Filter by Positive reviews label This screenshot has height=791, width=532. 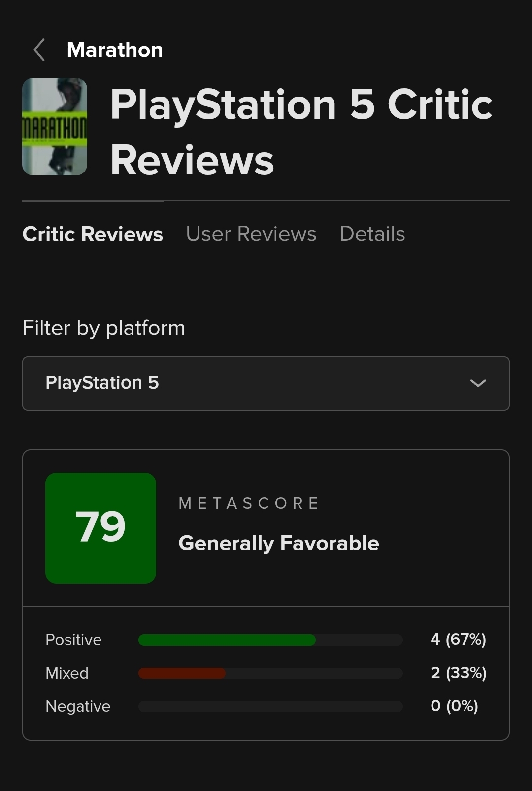(73, 640)
